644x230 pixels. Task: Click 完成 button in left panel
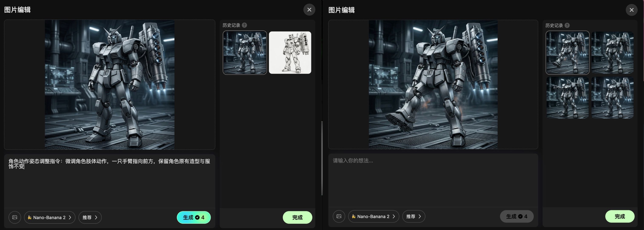pyautogui.click(x=298, y=217)
